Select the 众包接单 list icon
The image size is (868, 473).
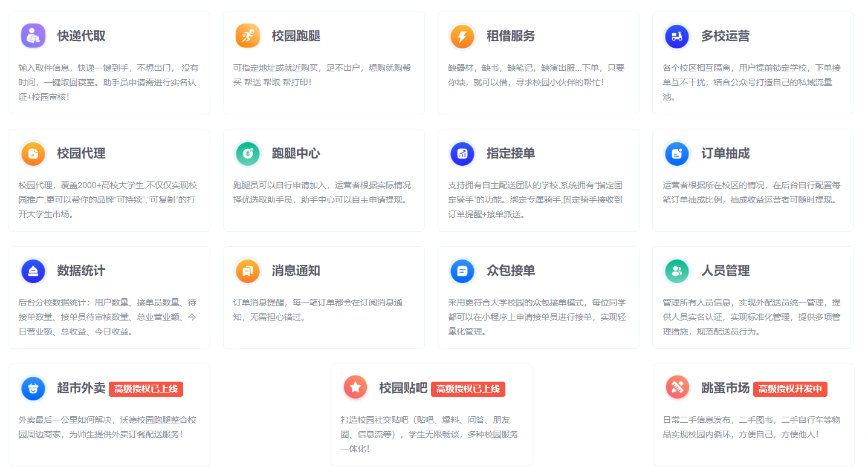click(462, 271)
